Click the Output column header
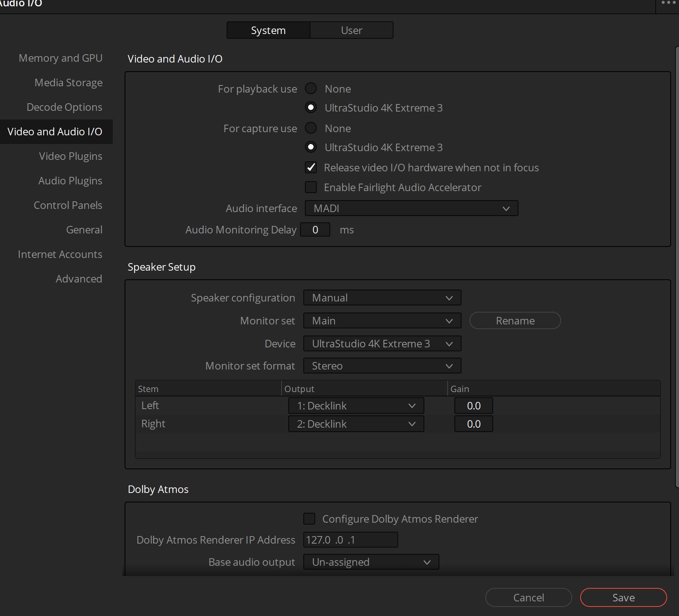Image resolution: width=679 pixels, height=616 pixels. 364,389
